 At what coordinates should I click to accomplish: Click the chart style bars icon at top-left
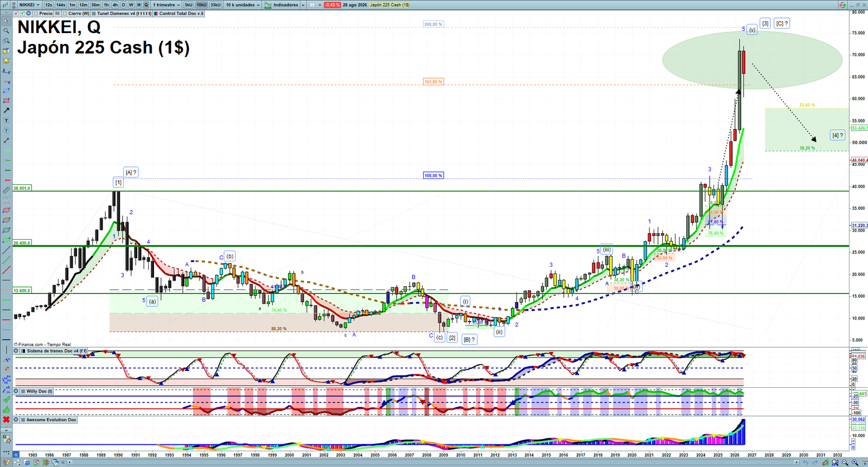(x=7, y=5)
